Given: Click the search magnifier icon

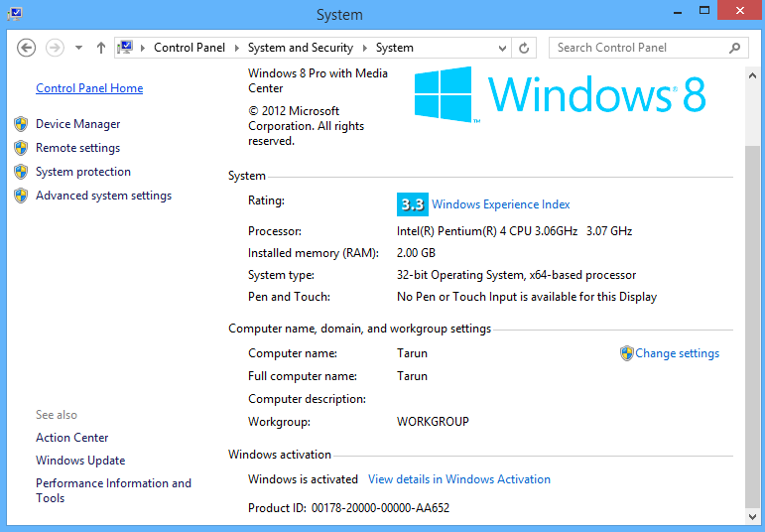Looking at the screenshot, I should pyautogui.click(x=735, y=48).
